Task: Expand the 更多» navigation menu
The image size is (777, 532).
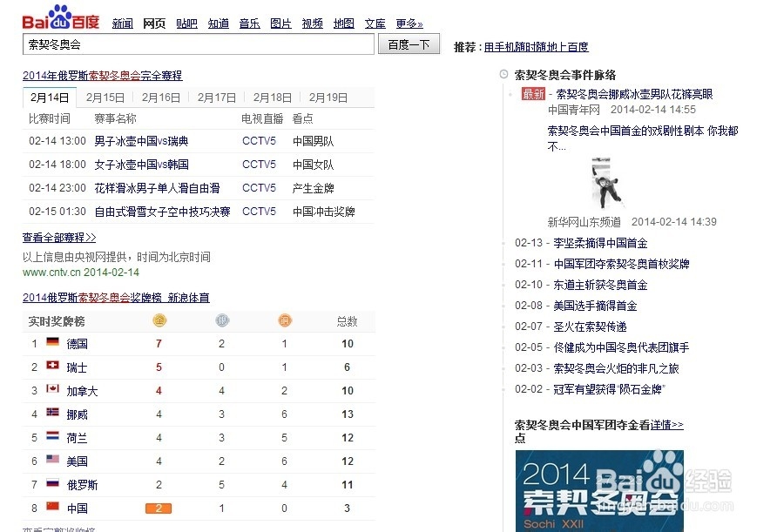Action: click(409, 24)
